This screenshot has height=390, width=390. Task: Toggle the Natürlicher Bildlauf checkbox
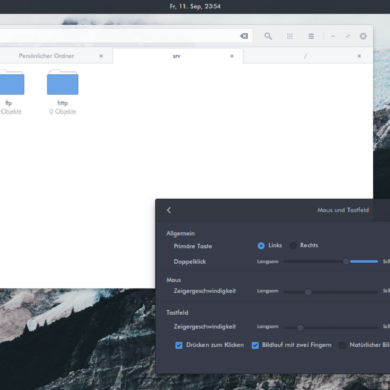pyautogui.click(x=342, y=345)
